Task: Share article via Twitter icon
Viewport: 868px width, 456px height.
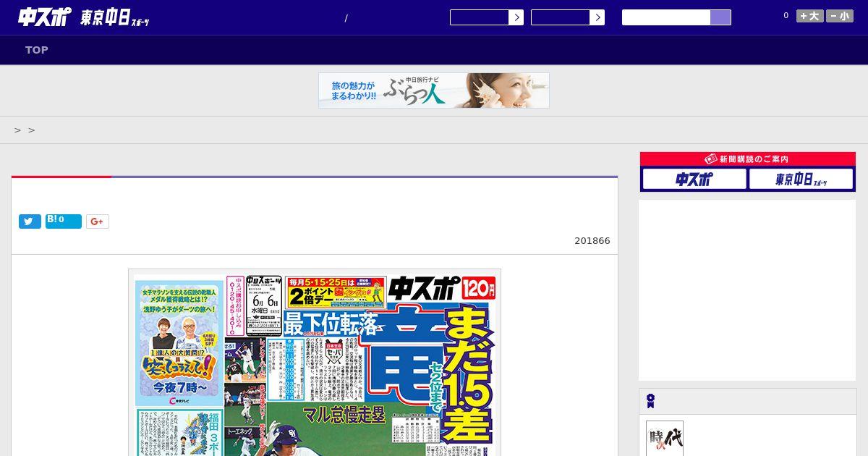Action: tap(30, 221)
